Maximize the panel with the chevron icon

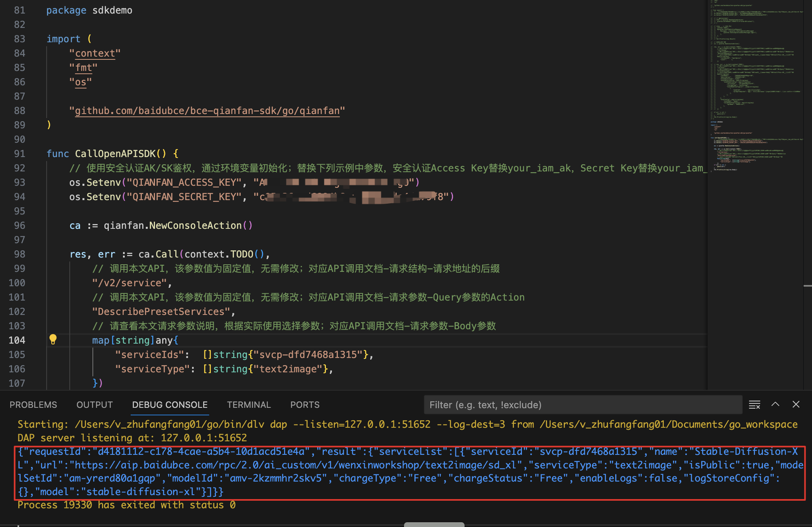(x=775, y=404)
